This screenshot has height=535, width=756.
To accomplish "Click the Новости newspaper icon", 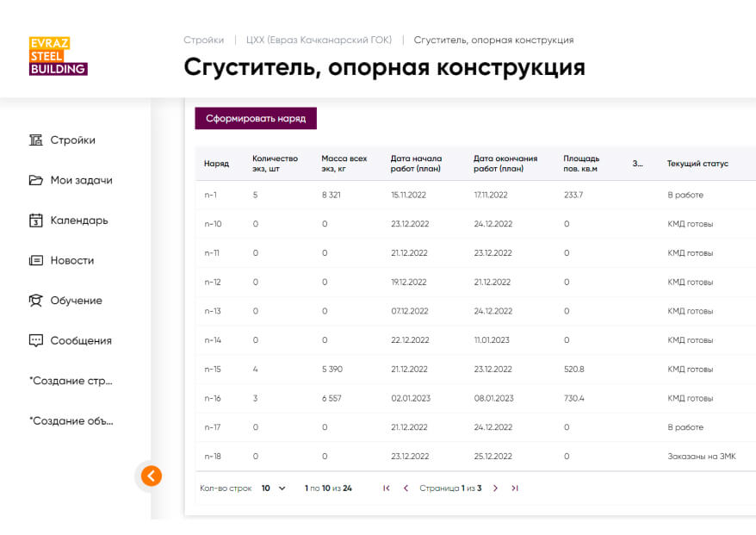I will coord(35,260).
